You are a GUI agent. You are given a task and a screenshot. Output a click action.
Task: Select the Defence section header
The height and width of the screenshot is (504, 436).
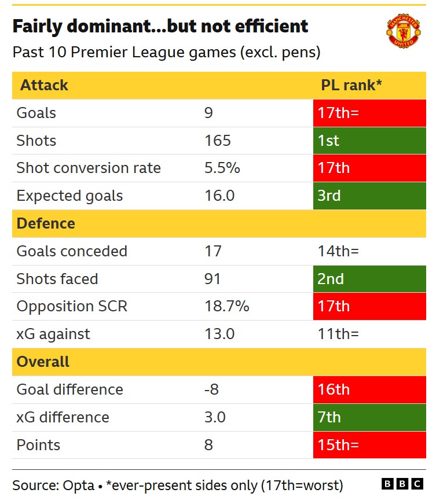[46, 223]
